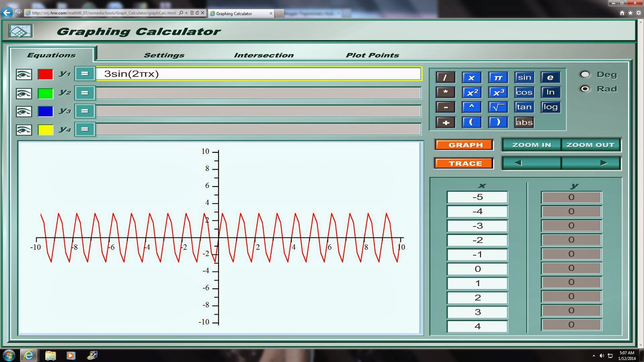
Task: Click the y3 equals sign button
Action: coord(85,111)
